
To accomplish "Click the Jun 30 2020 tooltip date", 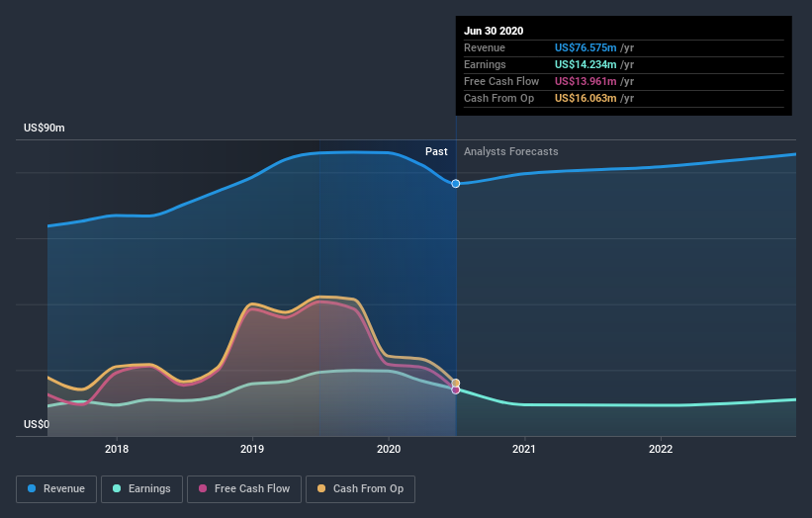I will [494, 31].
